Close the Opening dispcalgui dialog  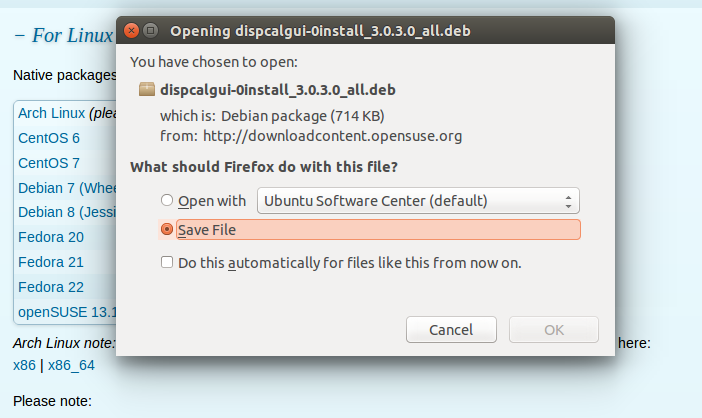[x=131, y=30]
